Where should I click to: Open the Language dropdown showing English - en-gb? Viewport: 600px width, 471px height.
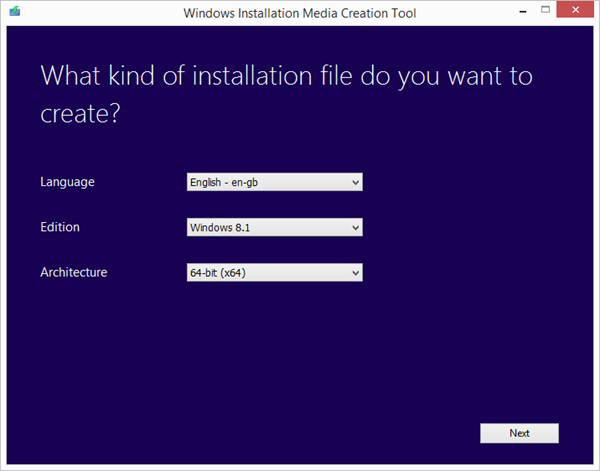click(275, 182)
